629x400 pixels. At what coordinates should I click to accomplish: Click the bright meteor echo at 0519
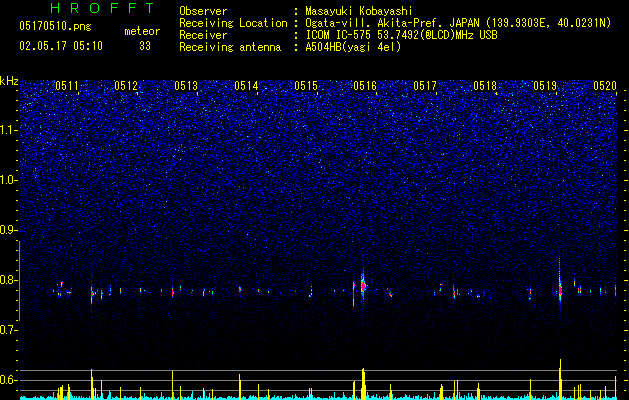560,289
